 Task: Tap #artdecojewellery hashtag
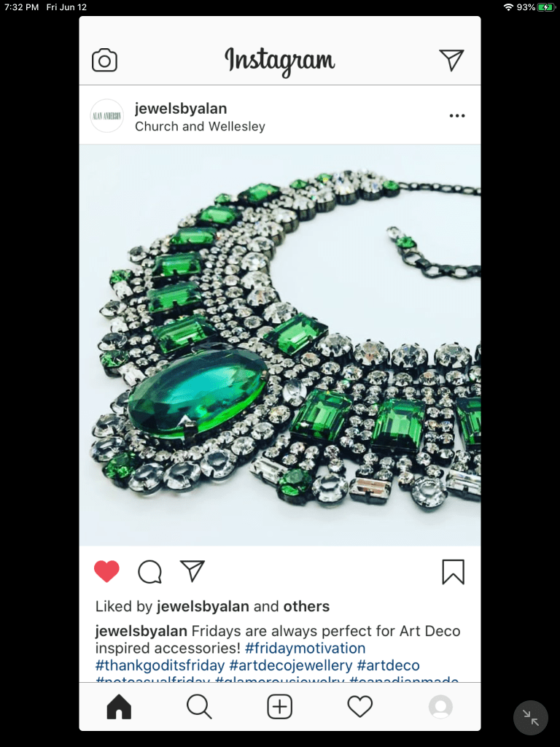click(x=291, y=665)
